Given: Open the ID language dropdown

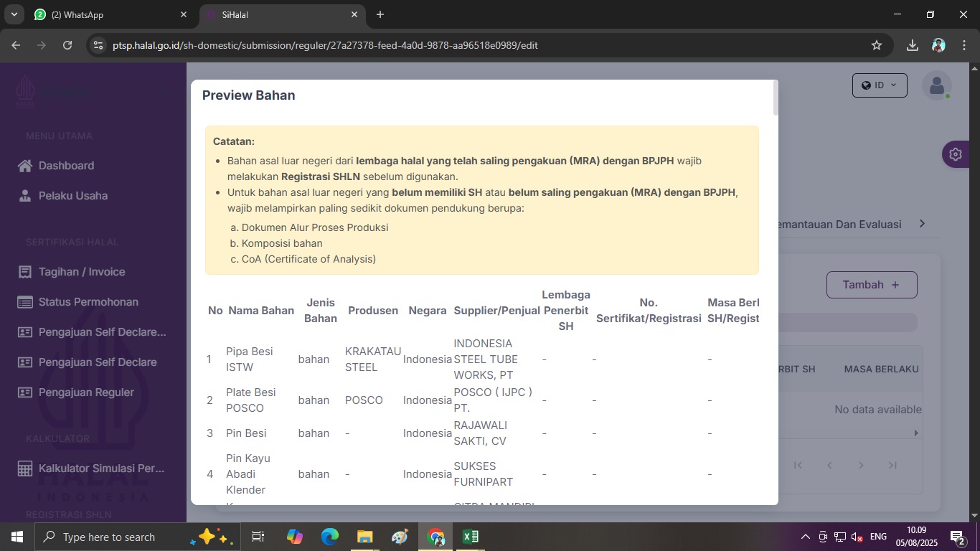Looking at the screenshot, I should (880, 85).
